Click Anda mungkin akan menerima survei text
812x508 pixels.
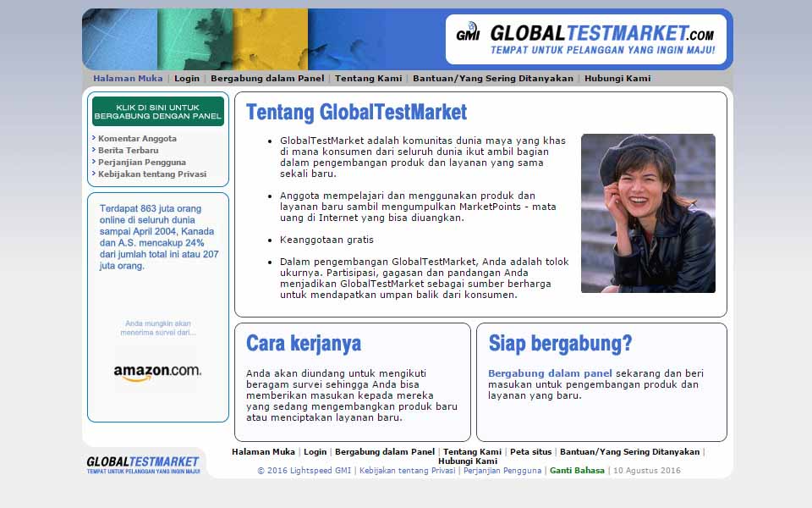coord(158,328)
